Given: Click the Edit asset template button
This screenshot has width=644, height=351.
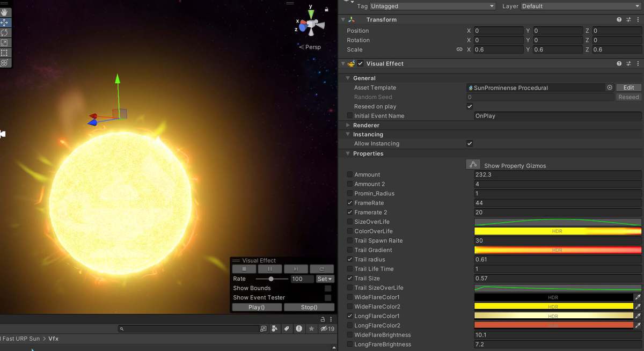Looking at the screenshot, I should [628, 87].
